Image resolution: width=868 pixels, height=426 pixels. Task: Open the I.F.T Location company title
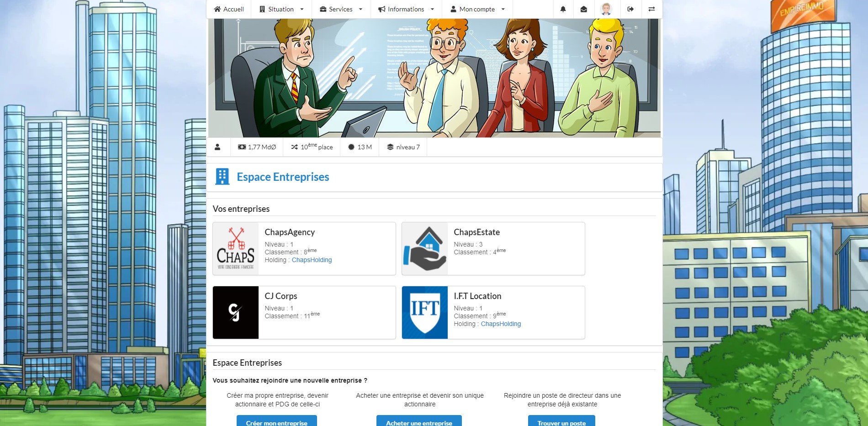point(477,296)
